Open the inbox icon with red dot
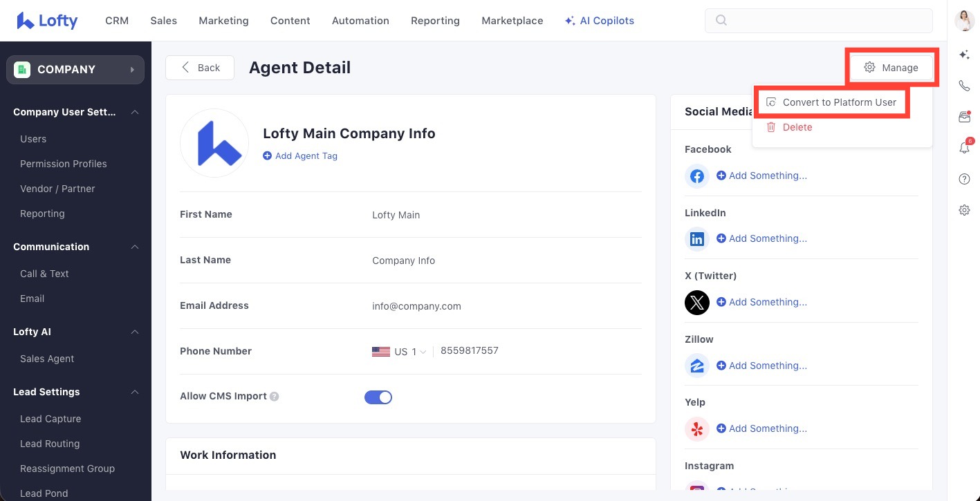 [964, 117]
